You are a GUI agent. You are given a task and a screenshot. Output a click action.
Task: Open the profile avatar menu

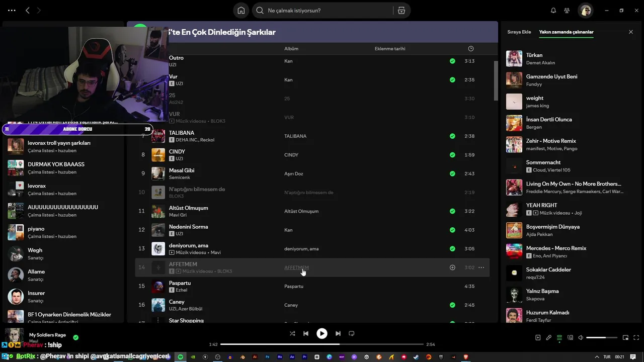click(585, 11)
